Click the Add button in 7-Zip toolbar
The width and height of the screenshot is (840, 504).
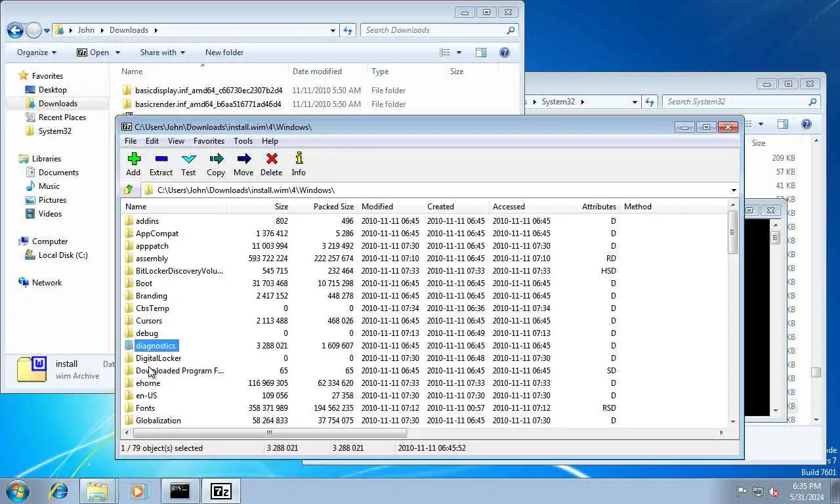coord(134,164)
